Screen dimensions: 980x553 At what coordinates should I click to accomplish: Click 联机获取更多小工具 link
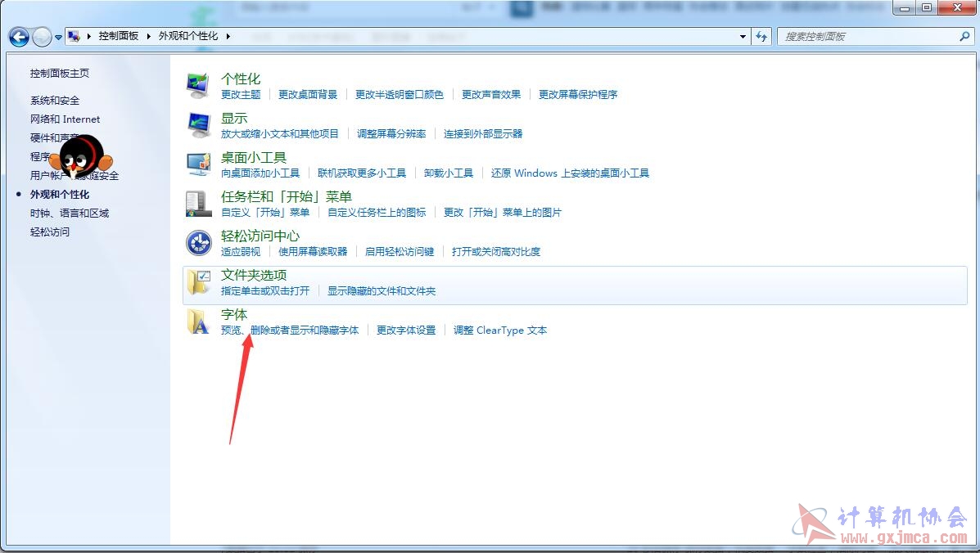(x=362, y=173)
